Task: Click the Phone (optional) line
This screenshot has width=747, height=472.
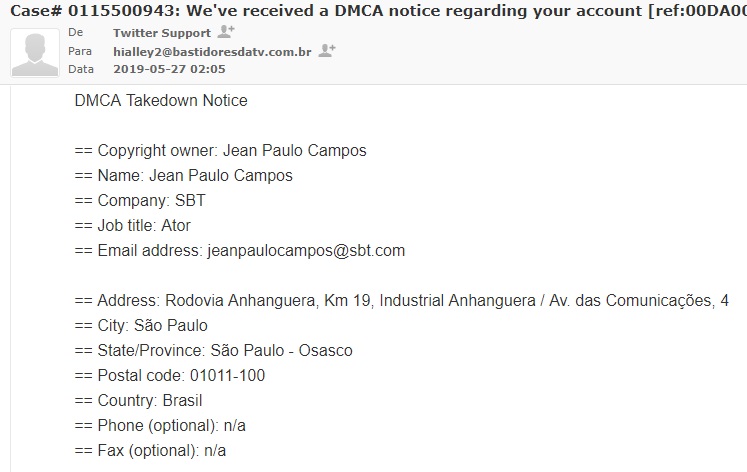Action: (160, 426)
